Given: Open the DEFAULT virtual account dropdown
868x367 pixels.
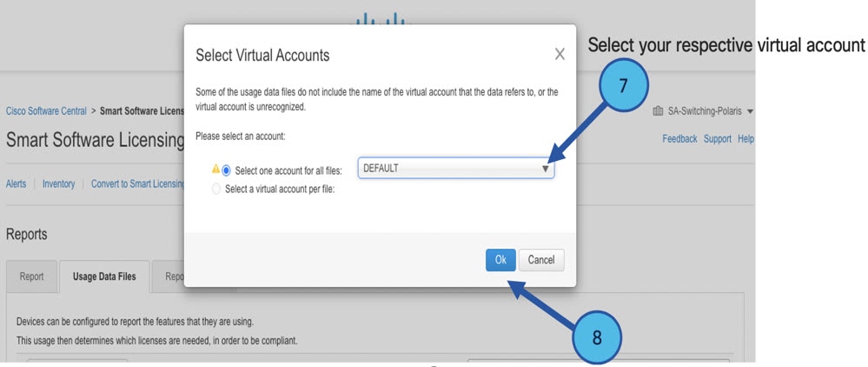Looking at the screenshot, I should coord(456,169).
